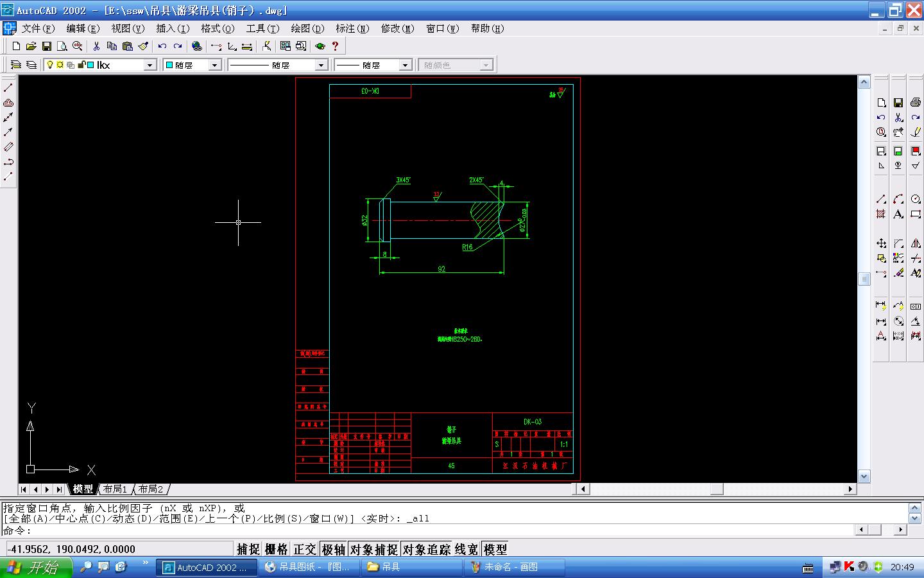Image resolution: width=924 pixels, height=578 pixels.
Task: Click the green color swatch in right panel
Action: [x=898, y=151]
